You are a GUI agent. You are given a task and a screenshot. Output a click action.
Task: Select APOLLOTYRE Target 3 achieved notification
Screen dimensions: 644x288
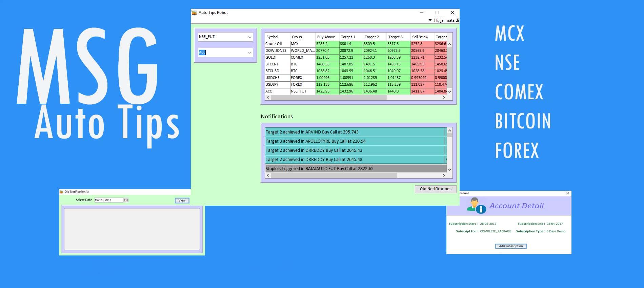(x=355, y=141)
